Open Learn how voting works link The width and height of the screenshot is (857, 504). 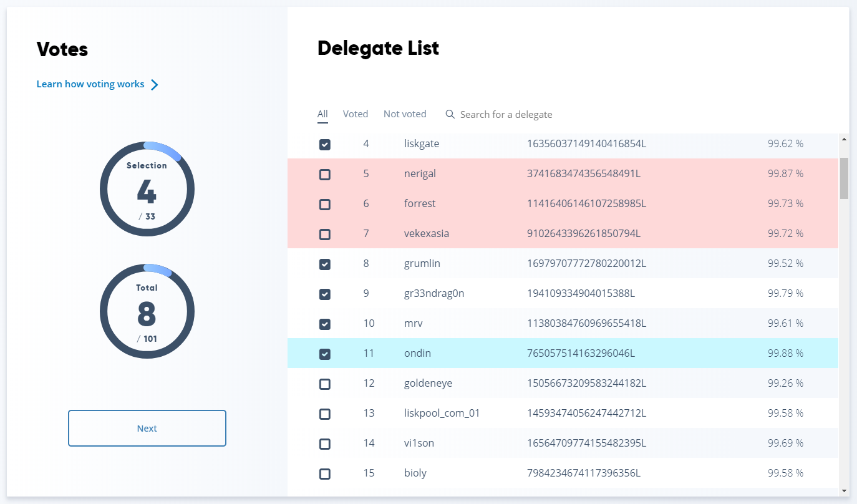90,84
